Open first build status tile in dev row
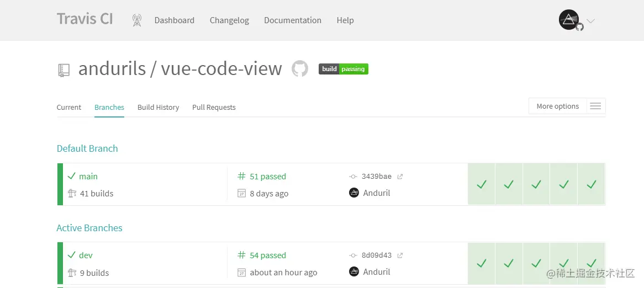644x288 pixels. [482, 263]
